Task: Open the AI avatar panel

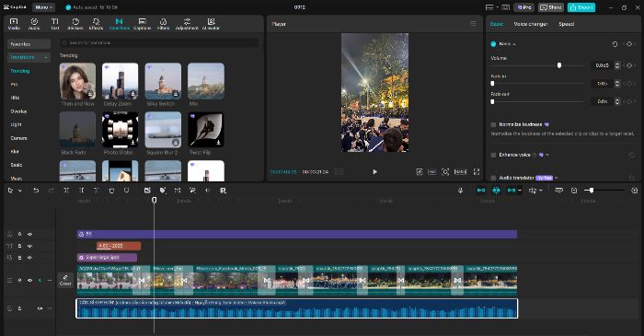Action: pos(211,24)
